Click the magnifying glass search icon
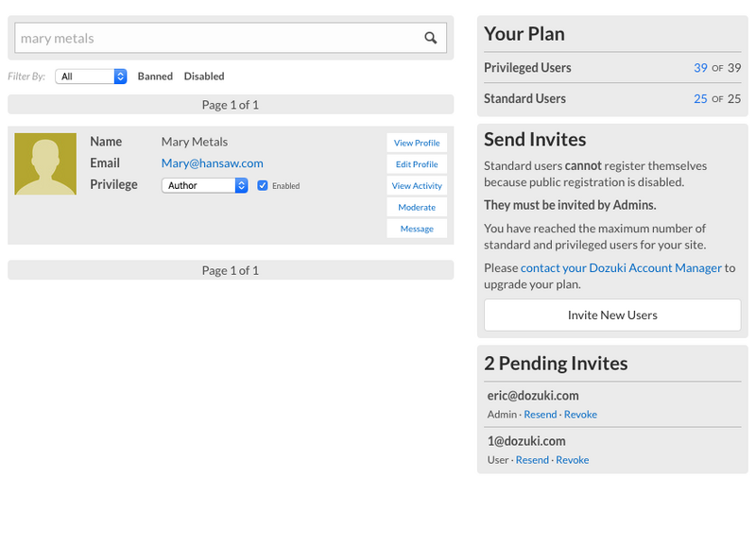This screenshot has height=545, width=756. point(431,39)
